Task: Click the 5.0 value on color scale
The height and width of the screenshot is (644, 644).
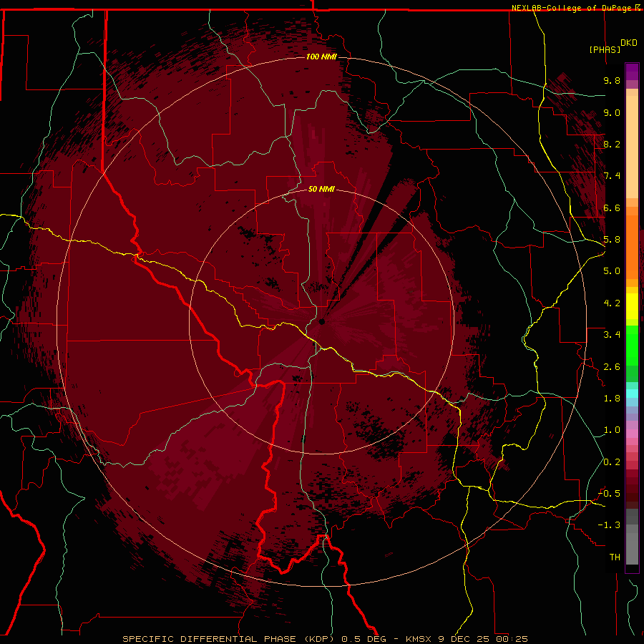Action: (x=612, y=271)
